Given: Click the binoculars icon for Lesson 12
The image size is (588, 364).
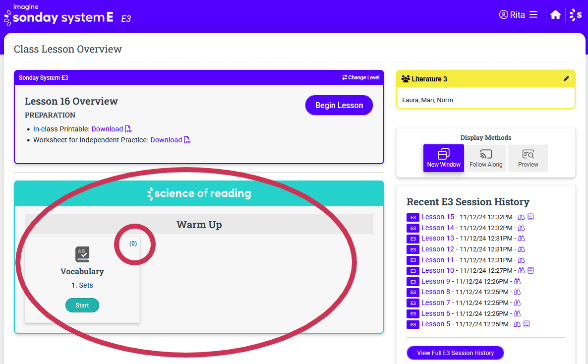Looking at the screenshot, I should point(521,249).
